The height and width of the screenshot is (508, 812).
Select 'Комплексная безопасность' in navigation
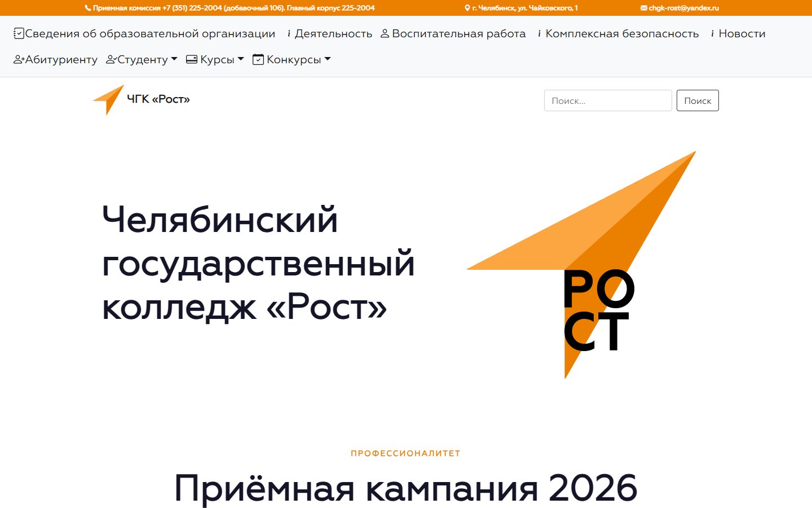[x=618, y=33]
